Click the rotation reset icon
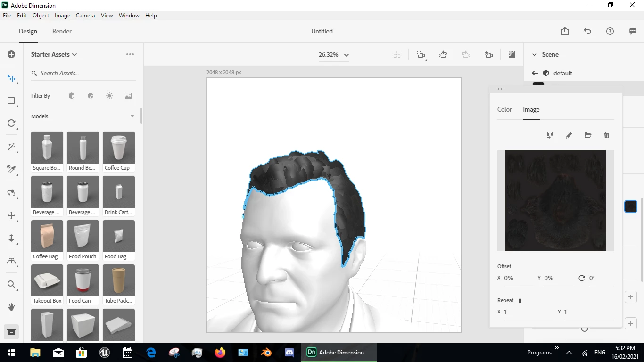Viewport: 644px width, 362px height. [x=582, y=278]
